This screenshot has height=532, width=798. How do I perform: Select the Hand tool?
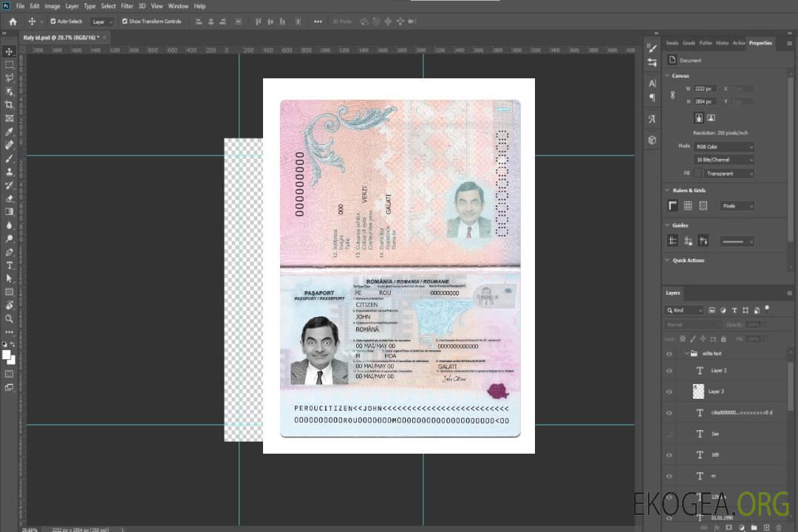9,305
